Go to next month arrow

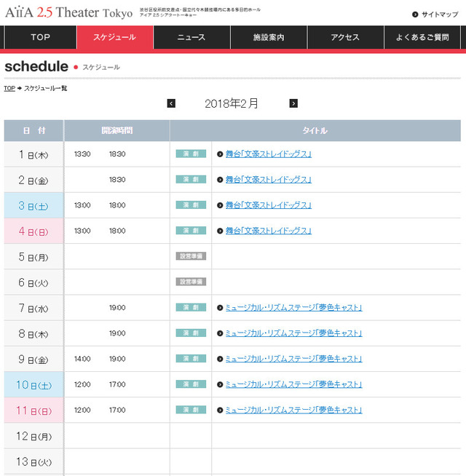point(293,103)
